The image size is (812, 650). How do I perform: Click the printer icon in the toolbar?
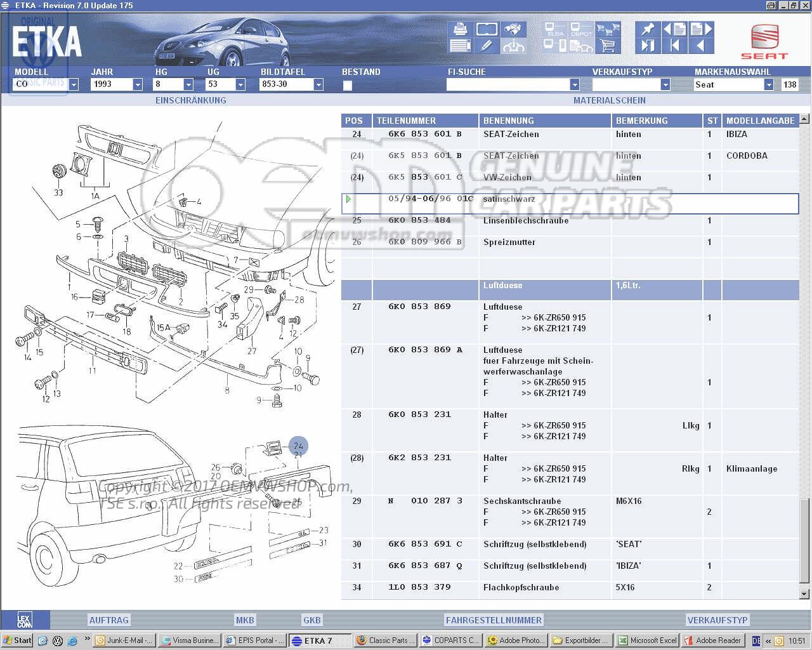(460, 29)
